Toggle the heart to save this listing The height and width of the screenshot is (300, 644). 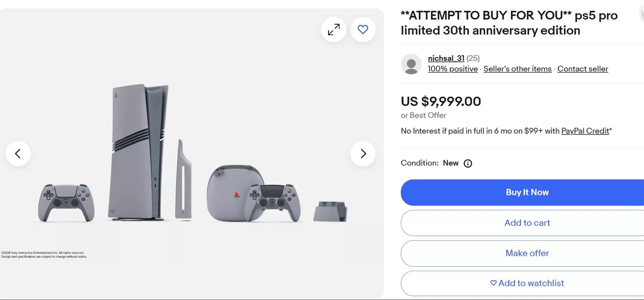coord(363,30)
